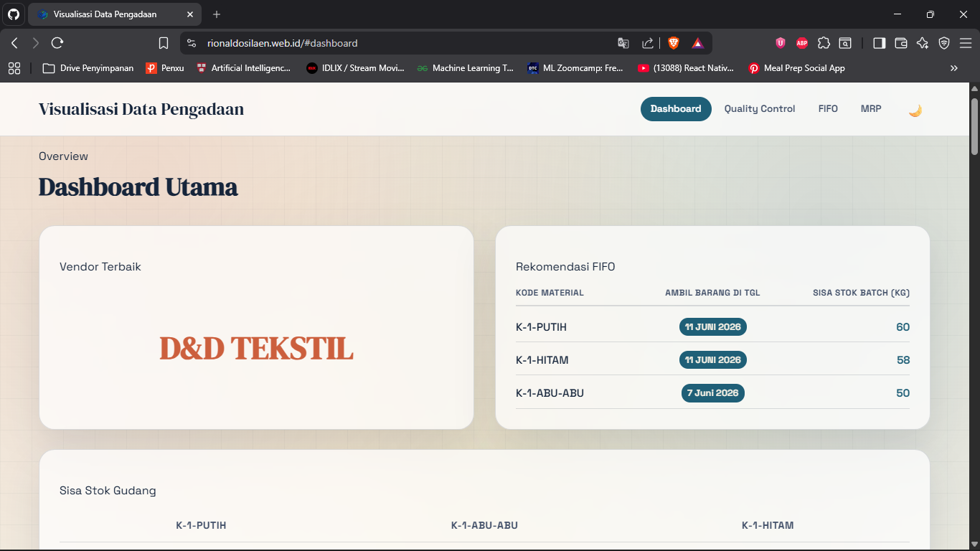Open the Artificial Intelligence bookmark
Screen dimensions: 980x551
(244, 68)
